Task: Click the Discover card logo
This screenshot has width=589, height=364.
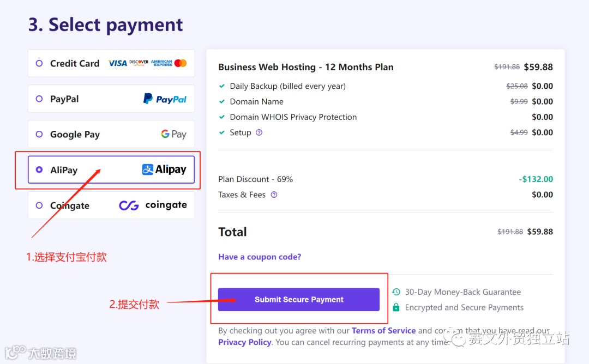Action: [139, 63]
